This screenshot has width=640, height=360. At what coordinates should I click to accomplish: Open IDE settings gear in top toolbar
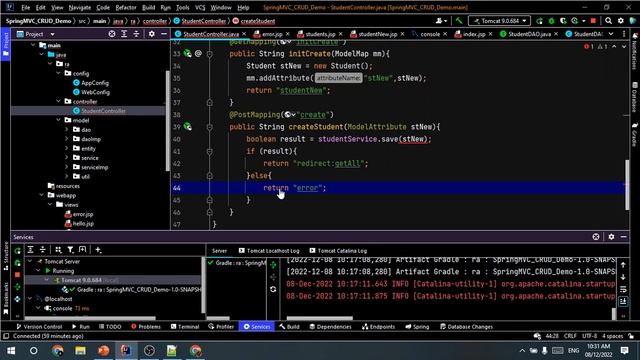click(x=621, y=21)
